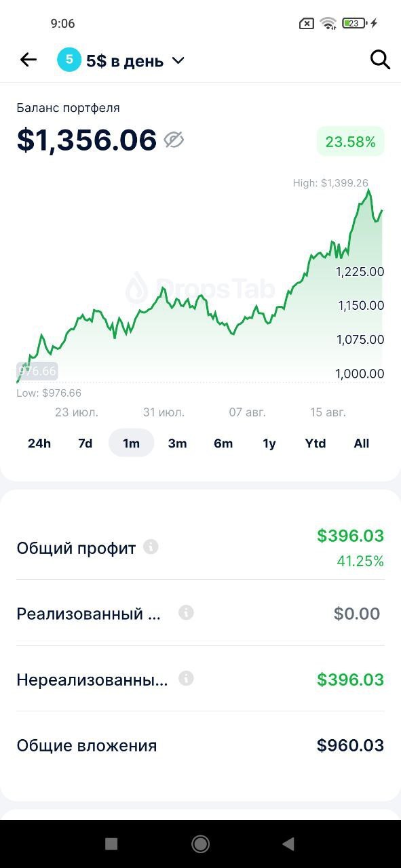
Task: Open info icon next to Реализованный
Action: [x=186, y=612]
